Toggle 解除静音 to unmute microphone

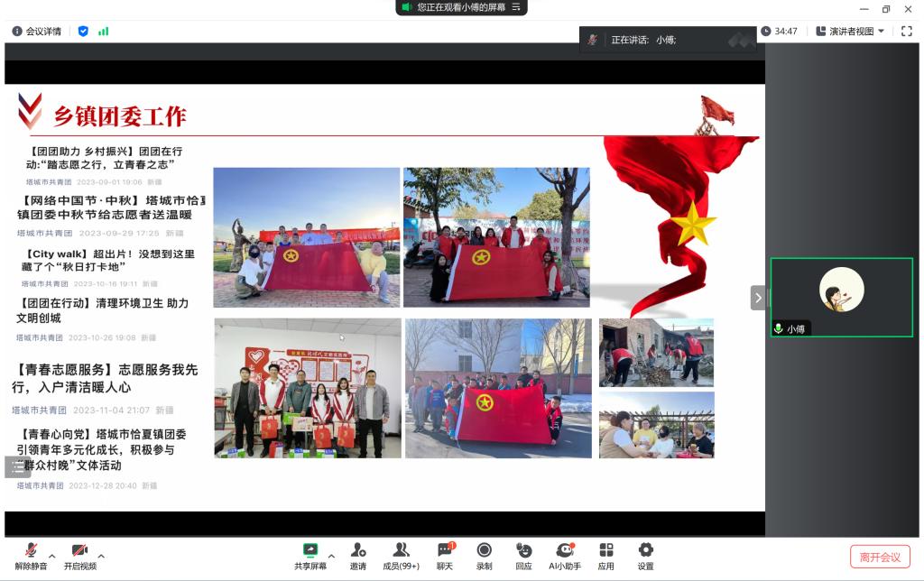tap(31, 556)
